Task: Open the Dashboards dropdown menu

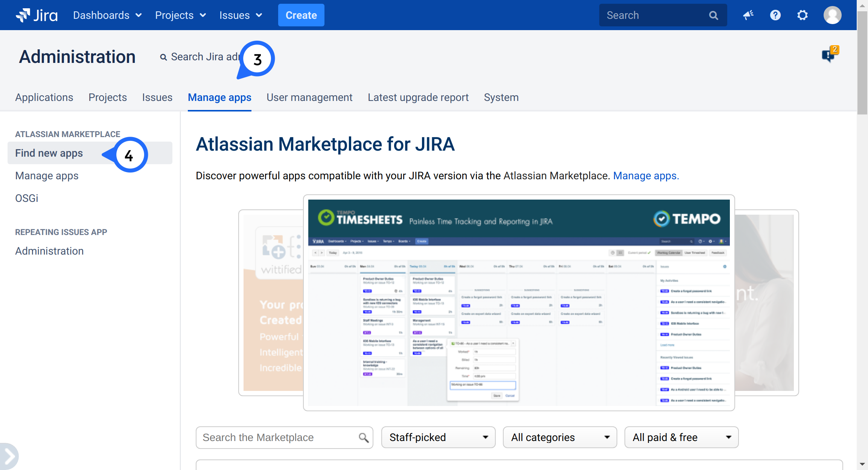Action: click(107, 15)
